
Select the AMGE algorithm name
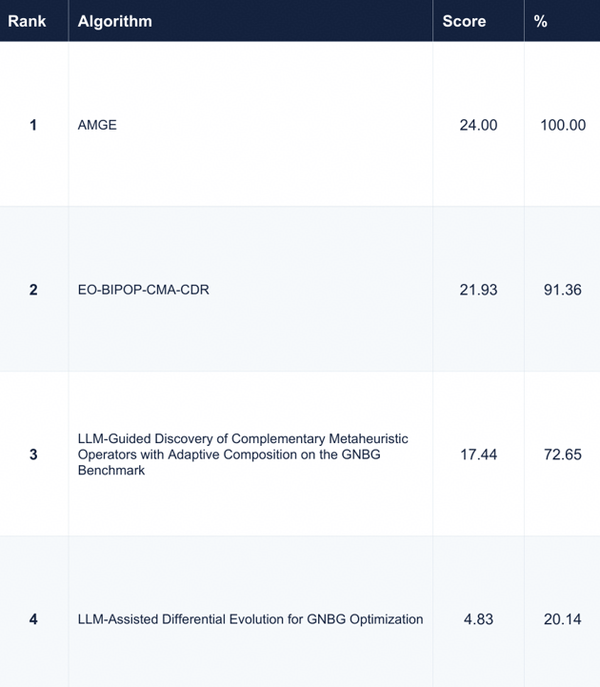click(x=97, y=125)
